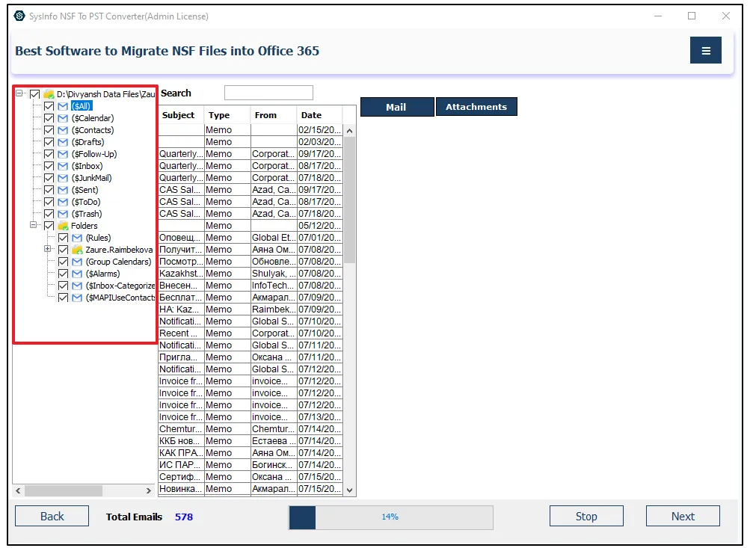Uncheck the ($Contacts) checkbox

point(49,130)
